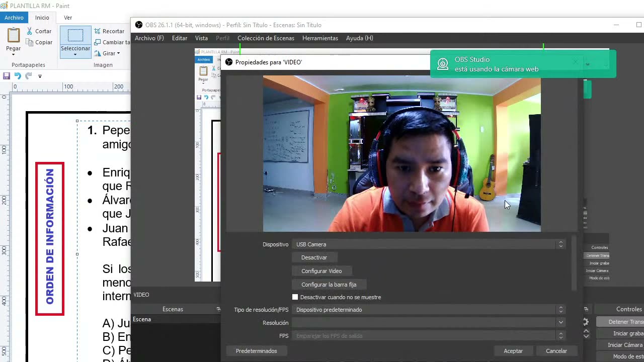644x362 pixels.
Task: Undo with the blue arrow in Paint
Action: pyautogui.click(x=18, y=76)
